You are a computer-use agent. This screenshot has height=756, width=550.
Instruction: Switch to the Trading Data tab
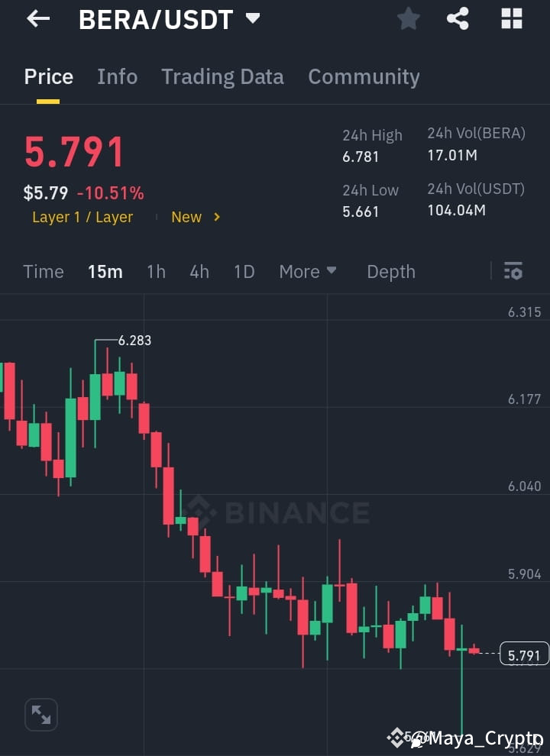222,76
